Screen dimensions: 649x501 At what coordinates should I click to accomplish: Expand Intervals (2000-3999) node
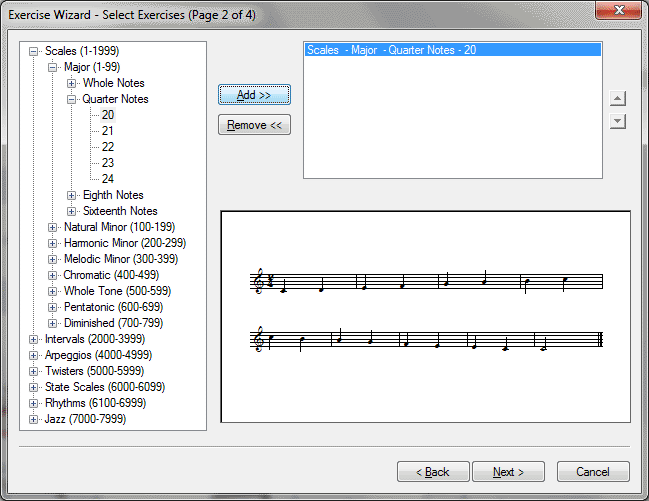click(x=34, y=340)
